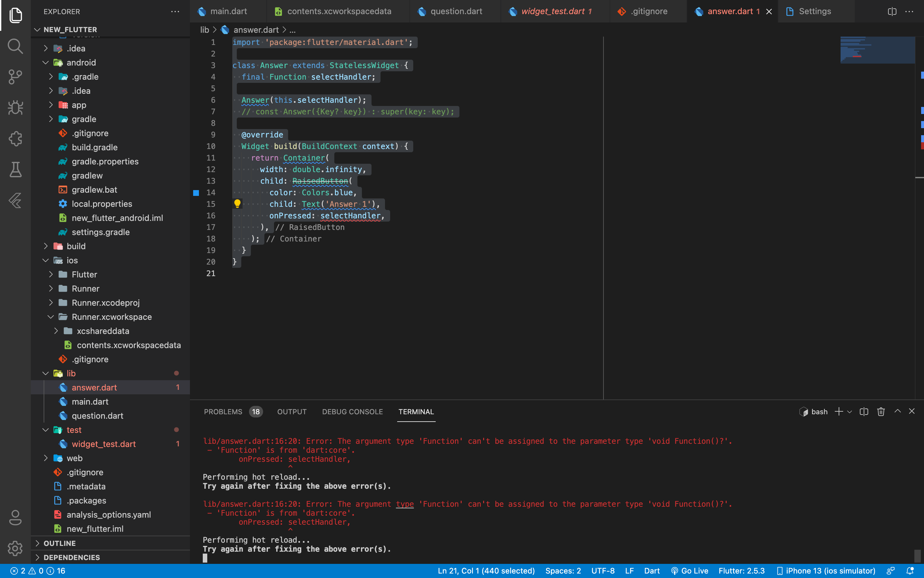Open build.gradle in android folder
924x578 pixels.
coord(110,147)
